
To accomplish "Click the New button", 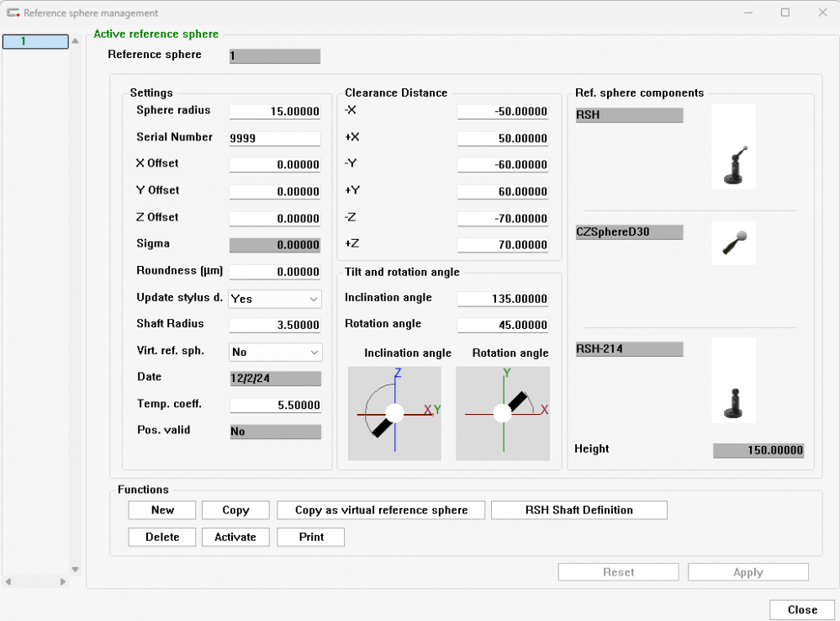I will 161,510.
